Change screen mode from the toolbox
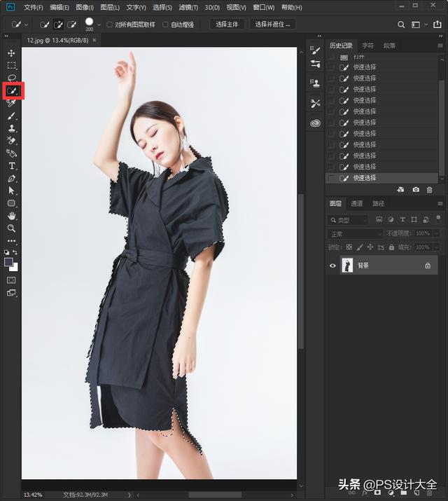This screenshot has width=448, height=501. 11,293
